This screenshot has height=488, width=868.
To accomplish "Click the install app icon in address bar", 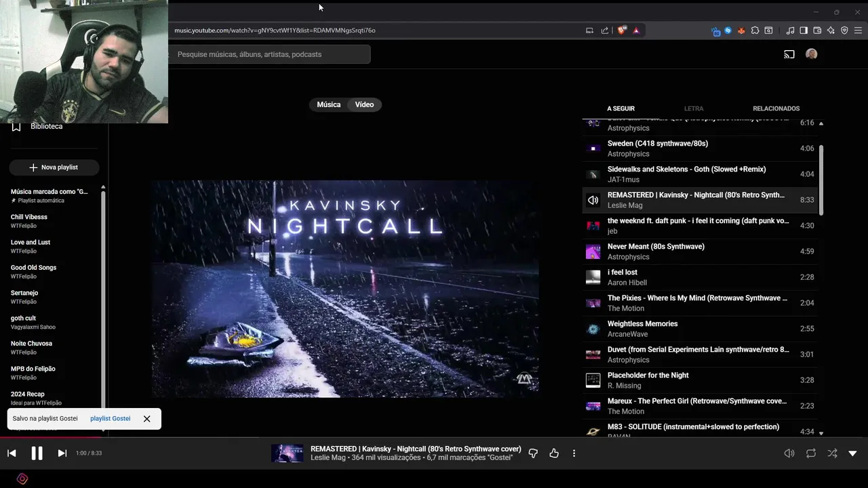I will (x=589, y=30).
